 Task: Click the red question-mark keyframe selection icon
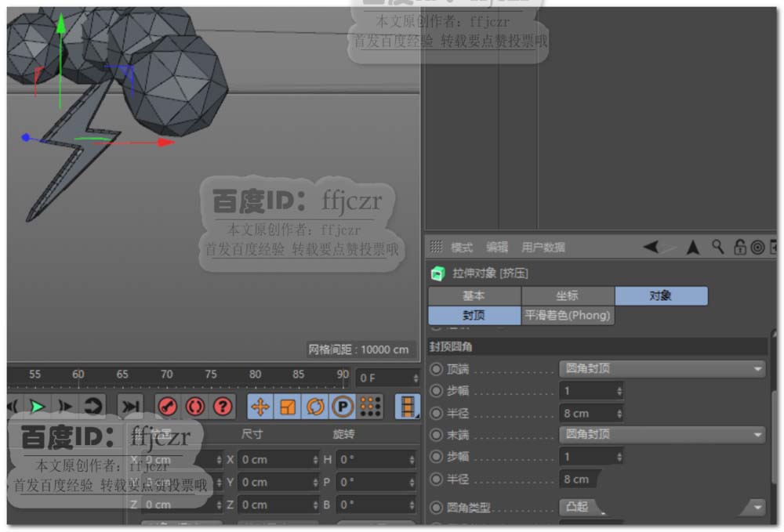[223, 407]
